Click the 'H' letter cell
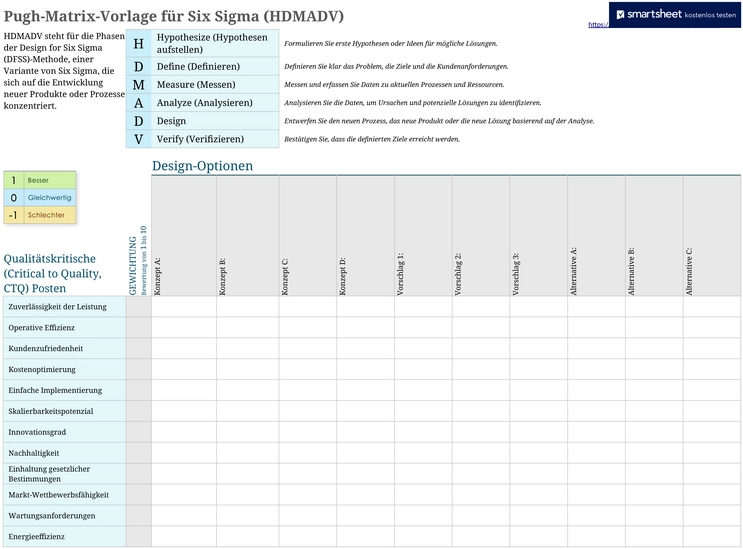The width and height of the screenshot is (743, 549). click(138, 44)
